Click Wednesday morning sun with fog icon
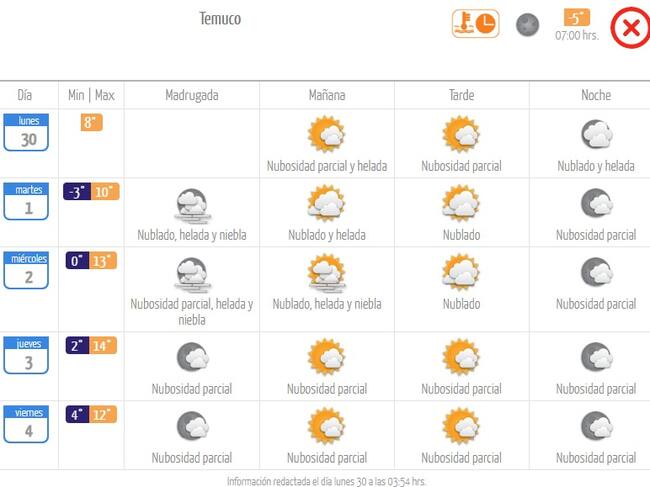650x487 pixels. coord(327,274)
